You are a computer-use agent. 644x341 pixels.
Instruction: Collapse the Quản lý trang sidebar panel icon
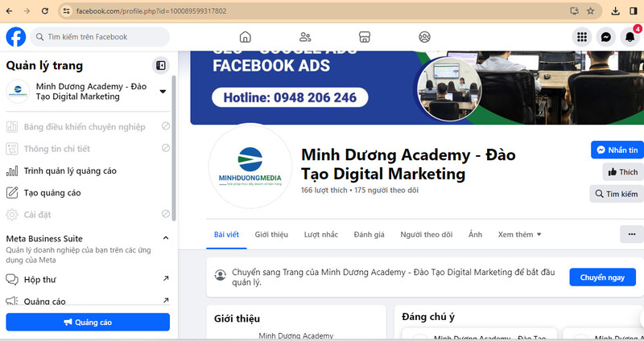click(160, 66)
